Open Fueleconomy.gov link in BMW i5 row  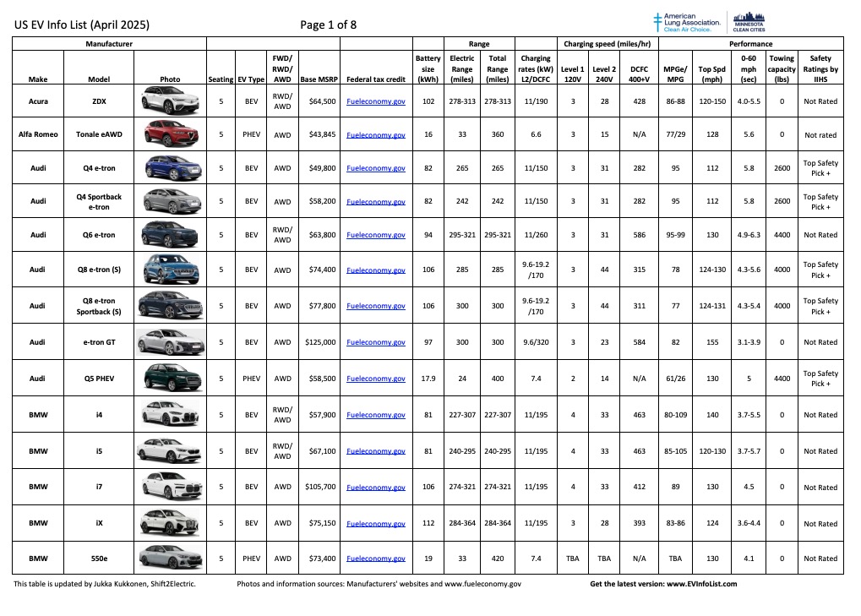(376, 451)
